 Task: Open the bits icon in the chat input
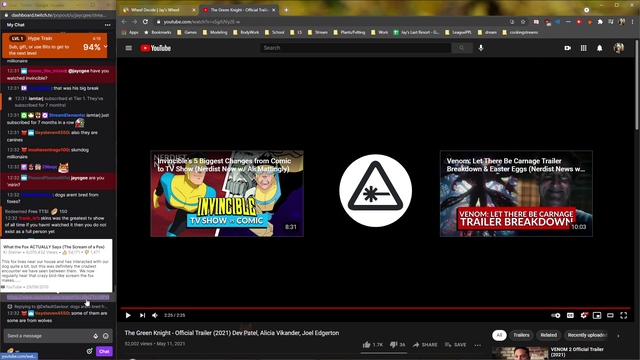(96, 336)
